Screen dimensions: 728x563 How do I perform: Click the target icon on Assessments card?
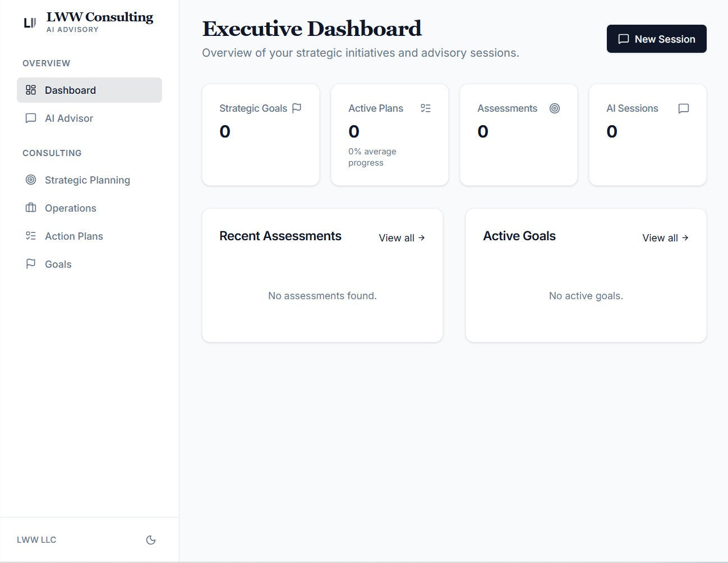tap(555, 108)
